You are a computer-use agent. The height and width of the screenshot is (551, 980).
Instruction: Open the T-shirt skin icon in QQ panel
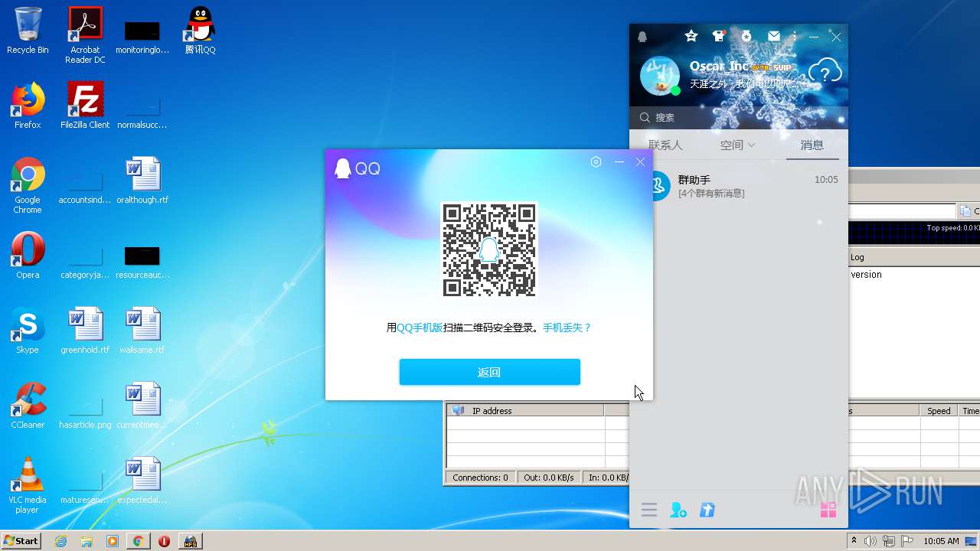719,36
